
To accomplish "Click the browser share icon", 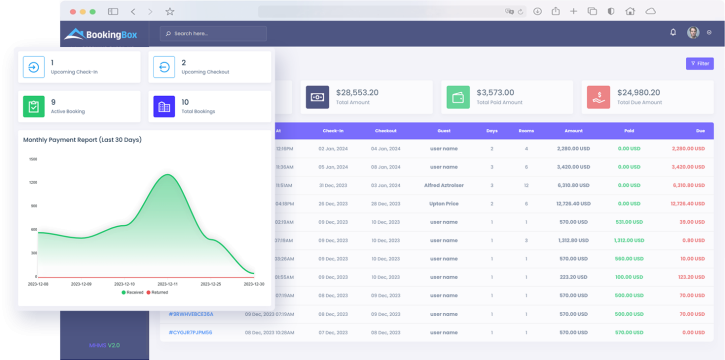I will point(555,11).
